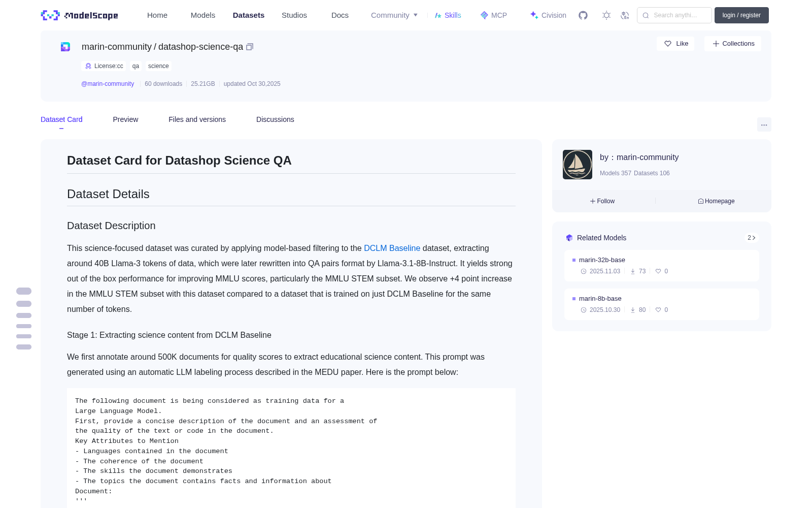Screen dimensions: 812x508
Task: Click the login / register button
Action: (x=741, y=15)
